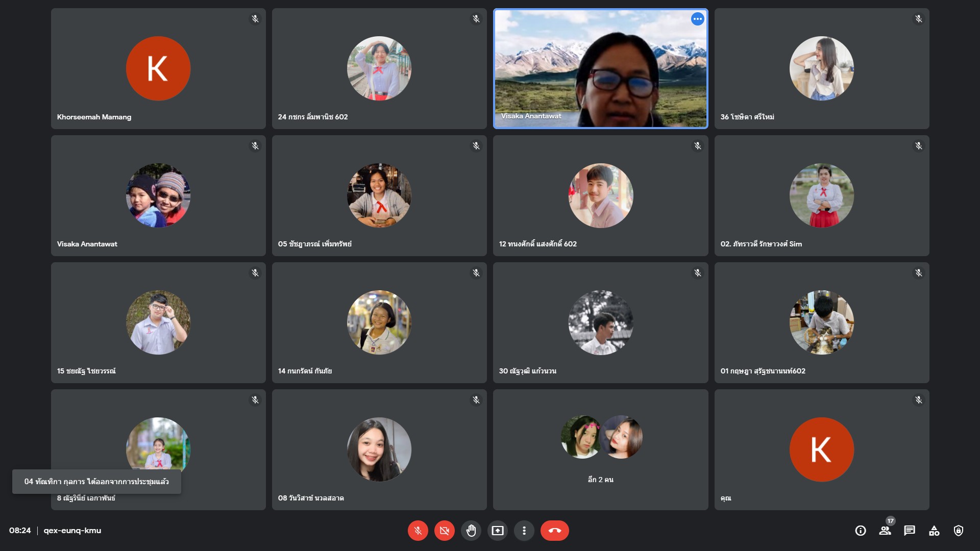Toggle the red microphone mute button
This screenshot has width=980, height=551.
(x=418, y=531)
